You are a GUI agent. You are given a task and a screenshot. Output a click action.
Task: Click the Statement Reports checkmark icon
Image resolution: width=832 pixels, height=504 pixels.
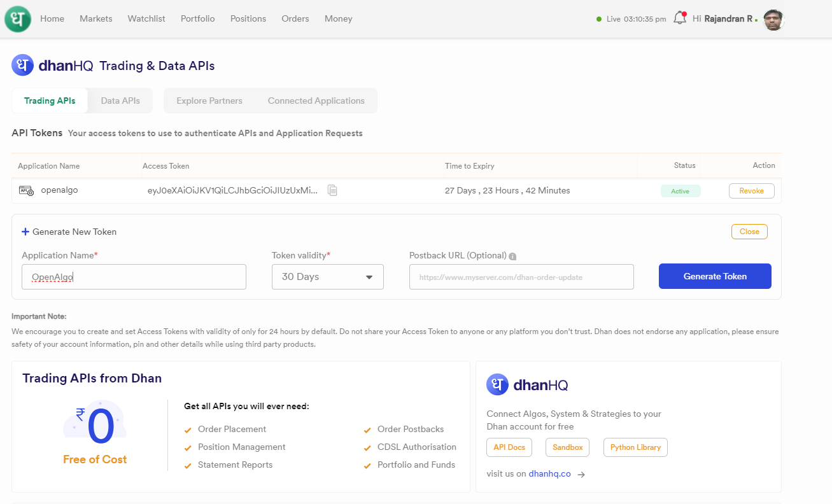(x=188, y=466)
